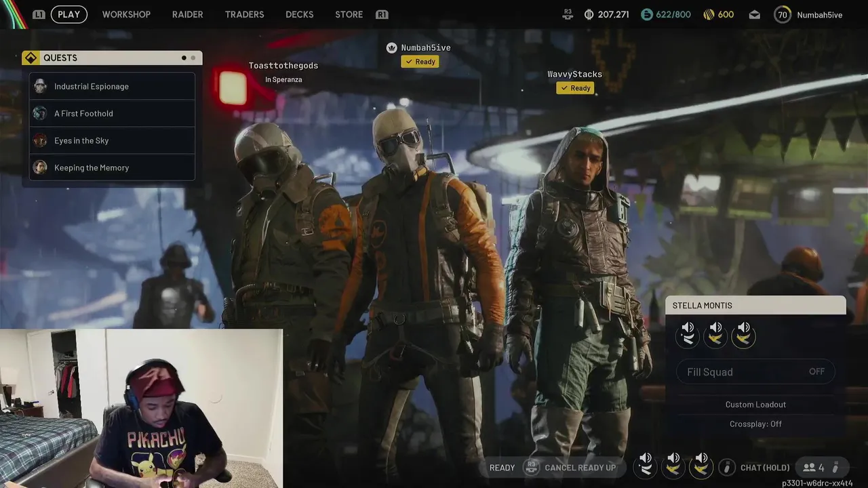Click the crown leader icon beside Numbah5ive
This screenshot has width=868, height=488.
[x=391, y=47]
